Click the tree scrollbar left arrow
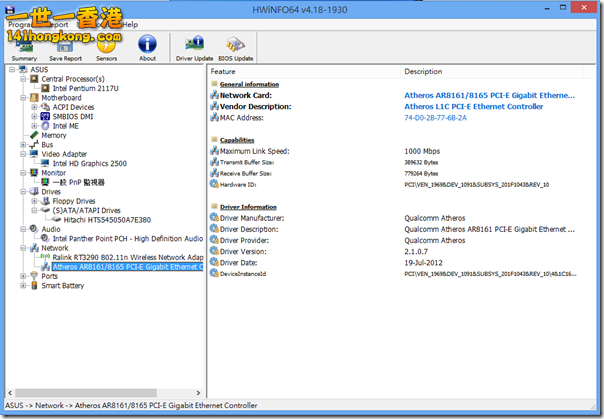 point(10,393)
